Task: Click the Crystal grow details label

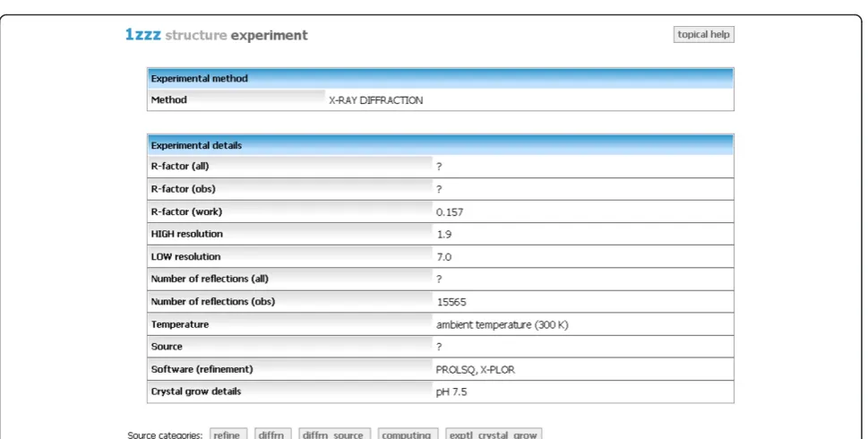Action: point(196,392)
